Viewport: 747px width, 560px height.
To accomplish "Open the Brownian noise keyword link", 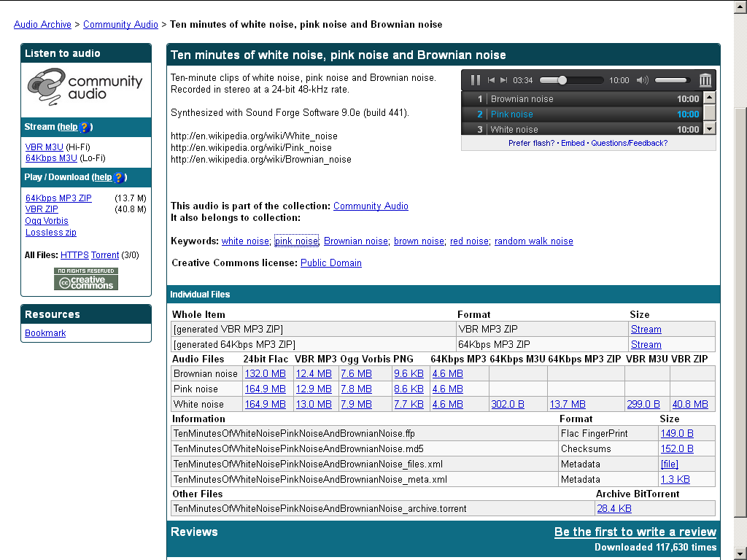I will point(356,241).
